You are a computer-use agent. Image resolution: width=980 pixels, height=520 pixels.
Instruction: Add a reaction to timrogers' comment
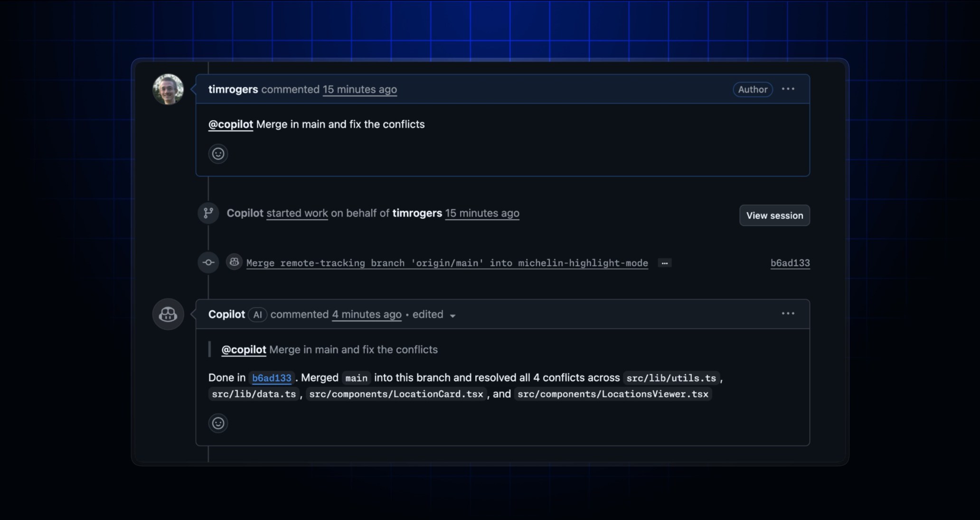click(218, 154)
